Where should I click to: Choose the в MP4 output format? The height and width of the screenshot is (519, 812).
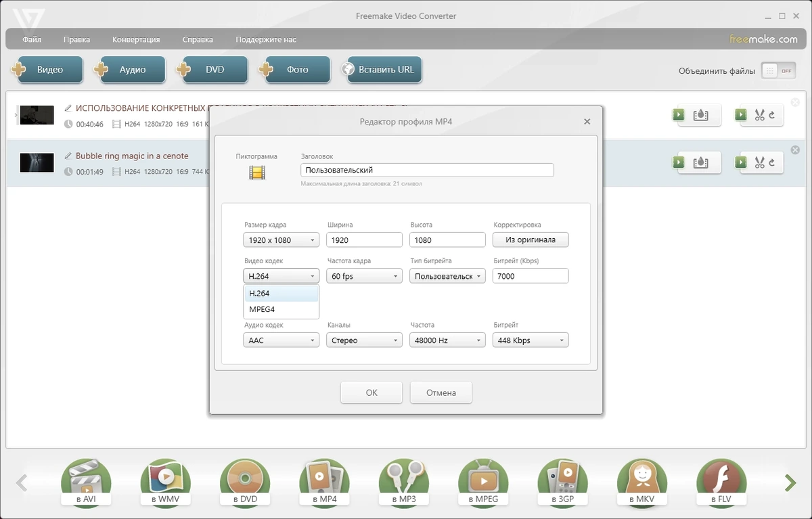pyautogui.click(x=324, y=484)
